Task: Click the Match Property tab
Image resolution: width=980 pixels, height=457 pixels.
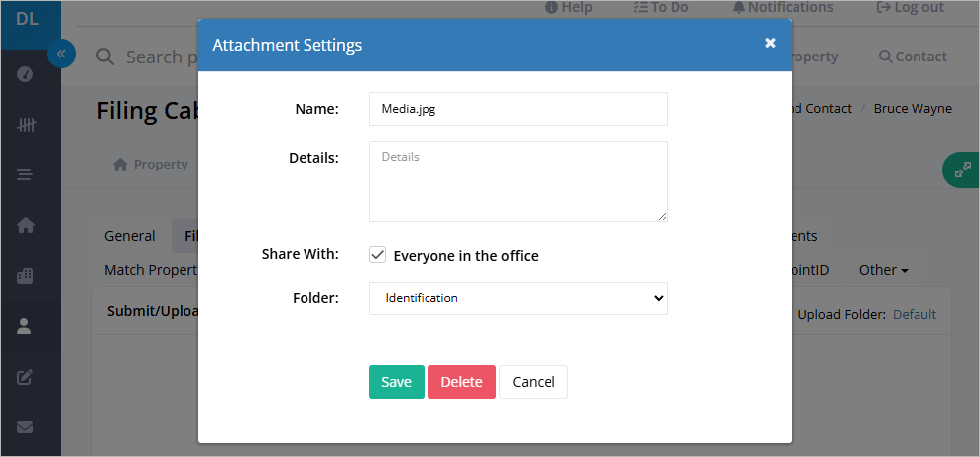Action: tap(150, 270)
